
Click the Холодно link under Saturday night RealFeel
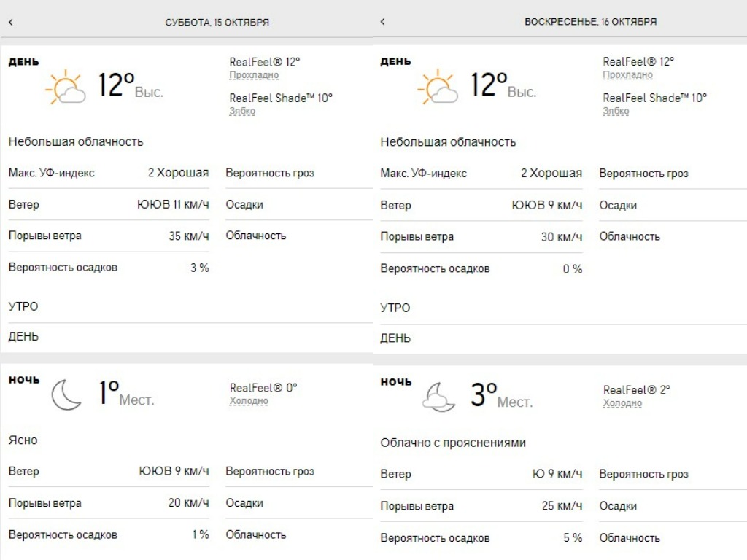[249, 401]
